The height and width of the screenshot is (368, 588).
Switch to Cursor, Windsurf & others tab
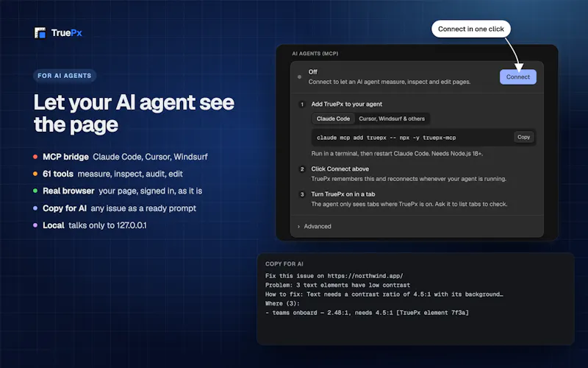[x=392, y=118]
